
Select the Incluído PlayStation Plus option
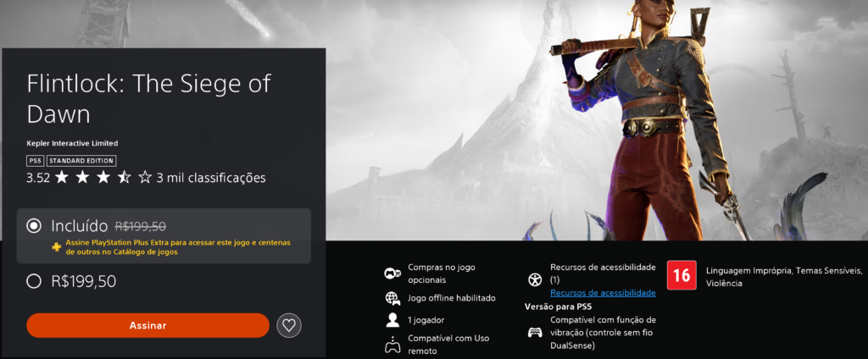(x=34, y=226)
